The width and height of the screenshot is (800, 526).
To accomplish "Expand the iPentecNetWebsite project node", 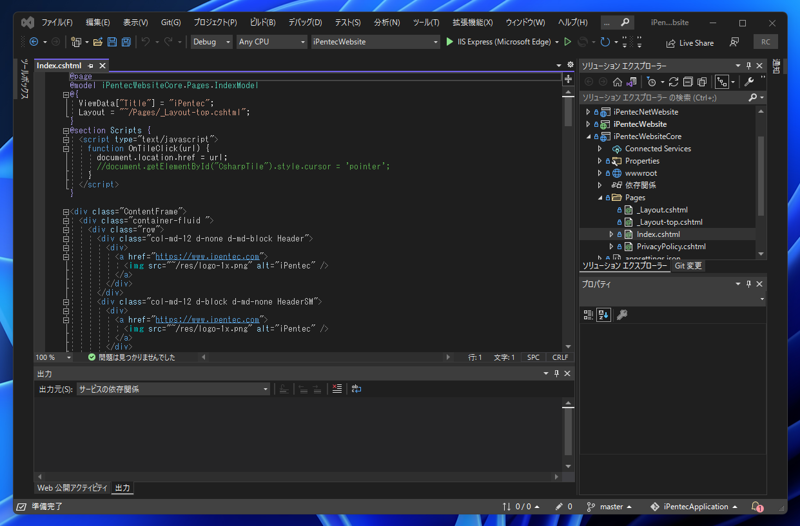I will (x=588, y=112).
